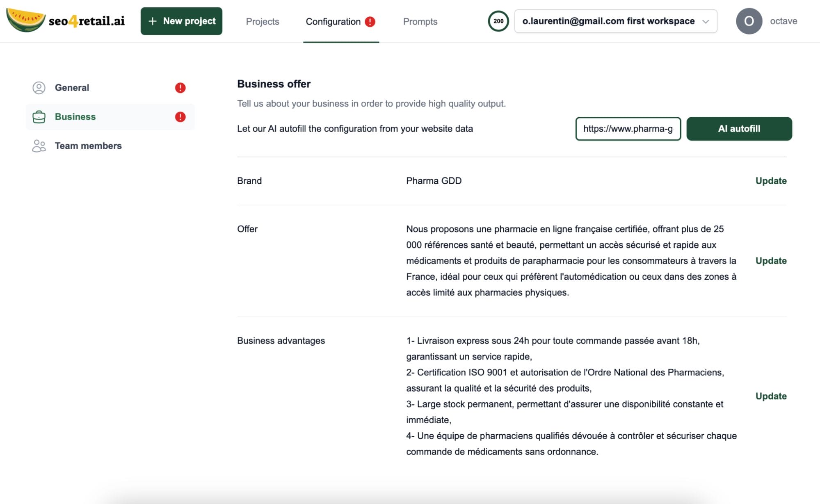
Task: Expand the workspace selector chevron
Action: click(x=706, y=21)
